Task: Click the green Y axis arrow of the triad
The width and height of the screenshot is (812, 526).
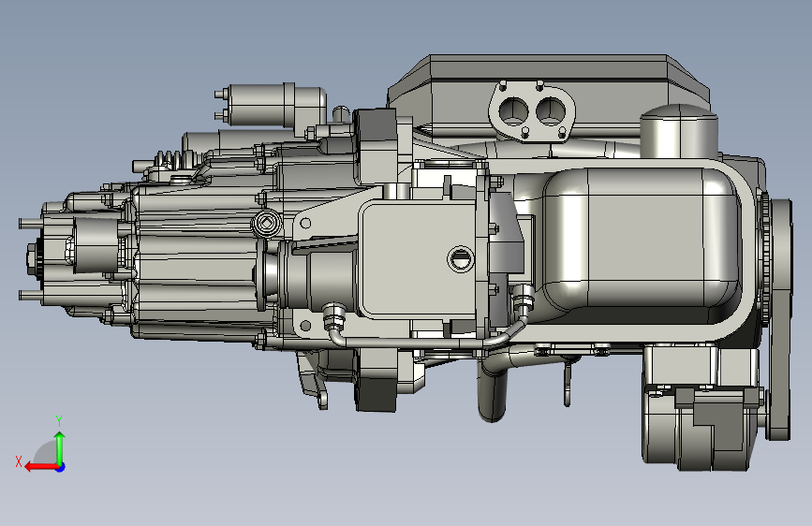Action: (60, 447)
